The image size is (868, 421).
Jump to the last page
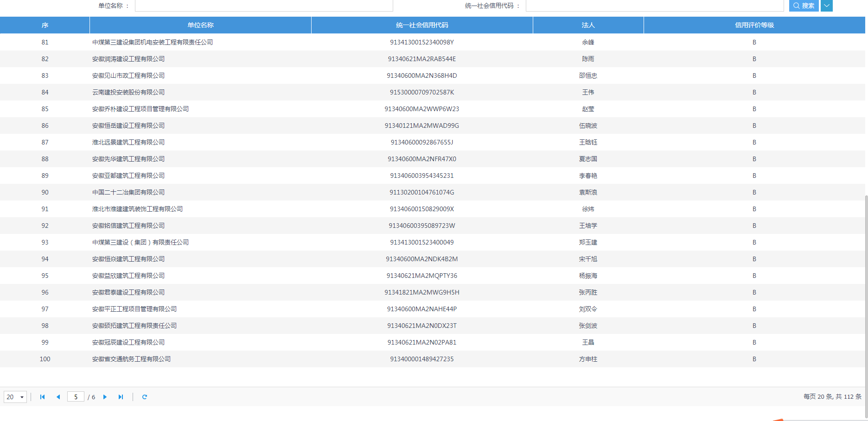121,397
